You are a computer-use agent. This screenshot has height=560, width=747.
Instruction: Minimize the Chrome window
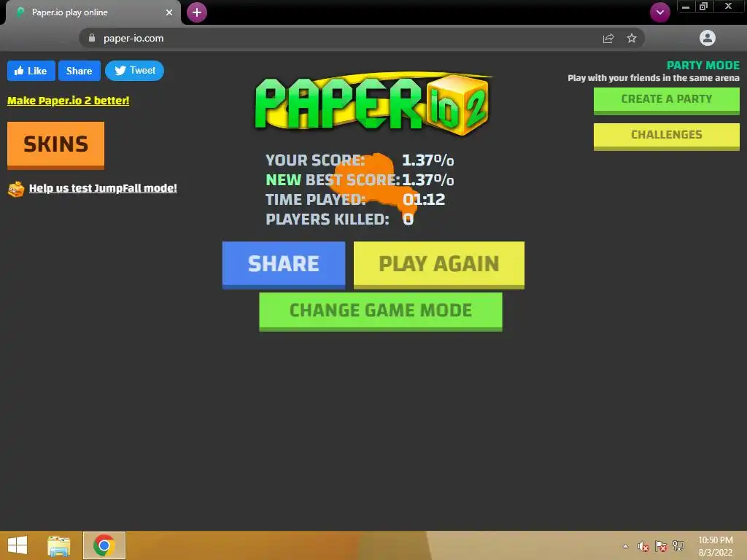[x=686, y=7]
